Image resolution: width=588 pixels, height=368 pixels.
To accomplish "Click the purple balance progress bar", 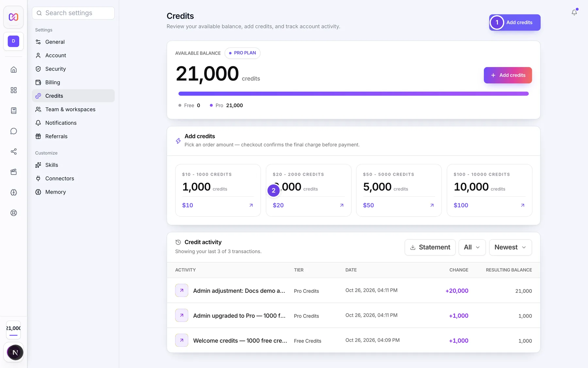I will (x=353, y=94).
